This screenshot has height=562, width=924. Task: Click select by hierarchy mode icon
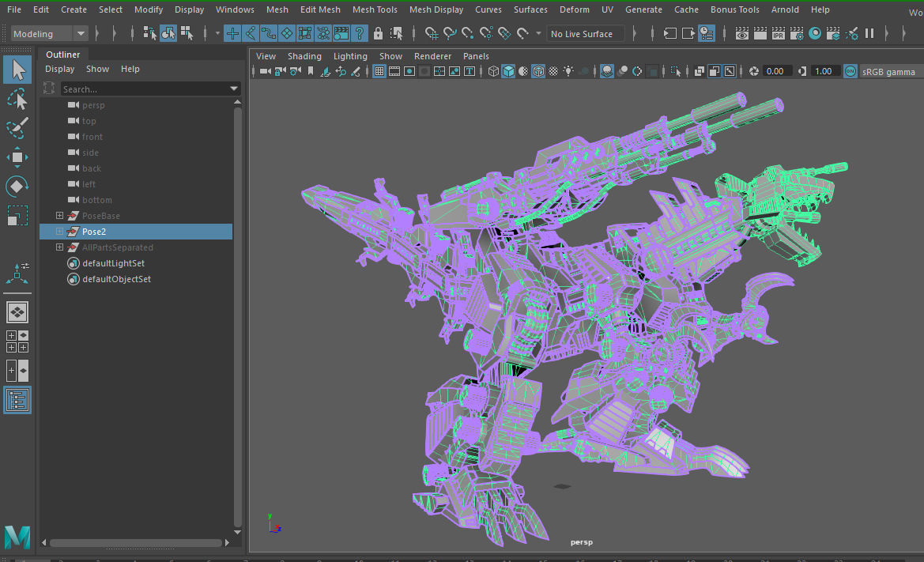[x=149, y=33]
